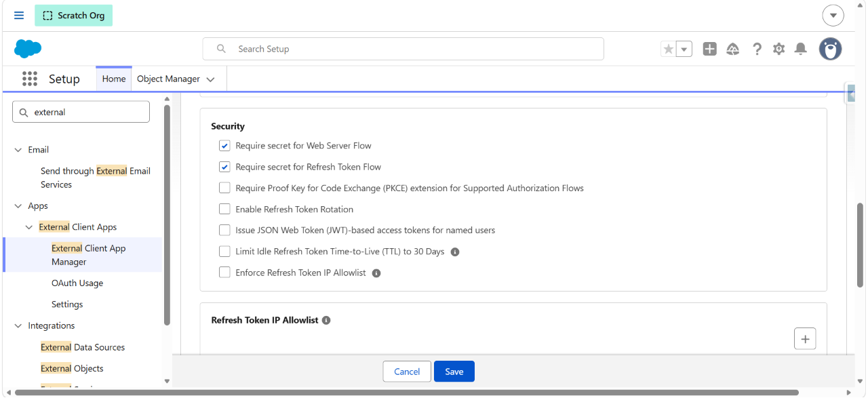868x398 pixels.
Task: Collapse the Integrations tree section
Action: click(18, 326)
